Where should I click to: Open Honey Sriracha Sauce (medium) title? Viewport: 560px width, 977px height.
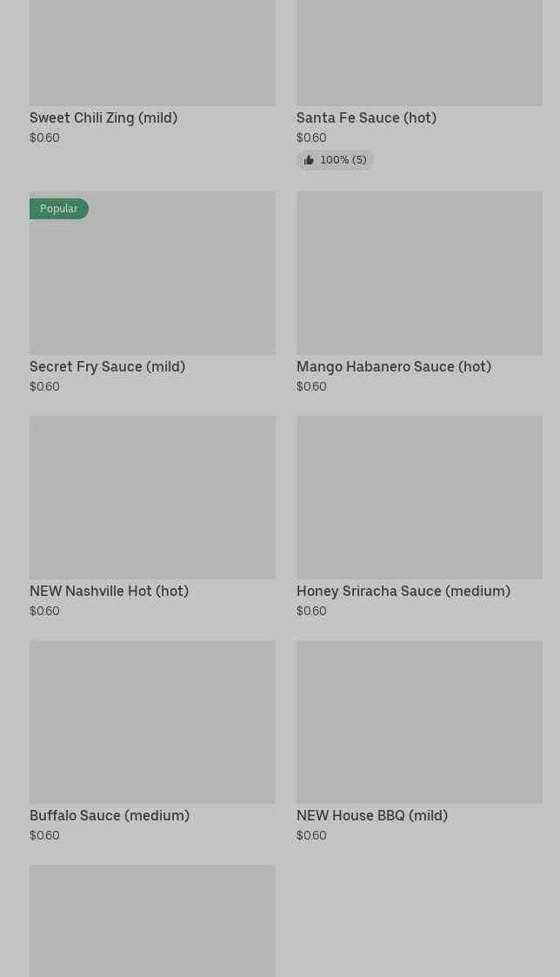tap(403, 592)
